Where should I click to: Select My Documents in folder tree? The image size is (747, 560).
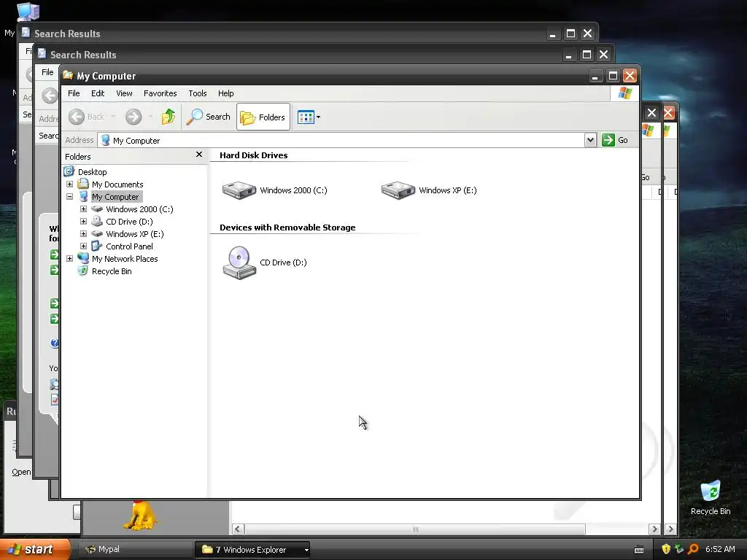click(117, 184)
